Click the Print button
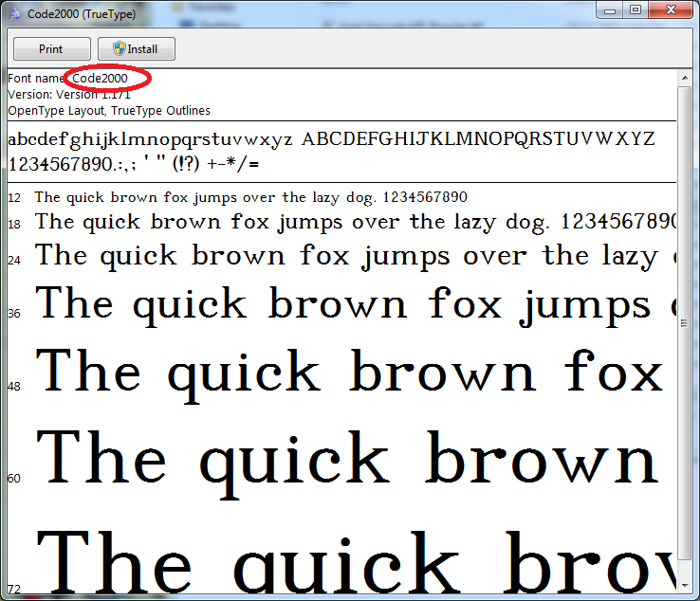This screenshot has height=601, width=700. (x=52, y=48)
